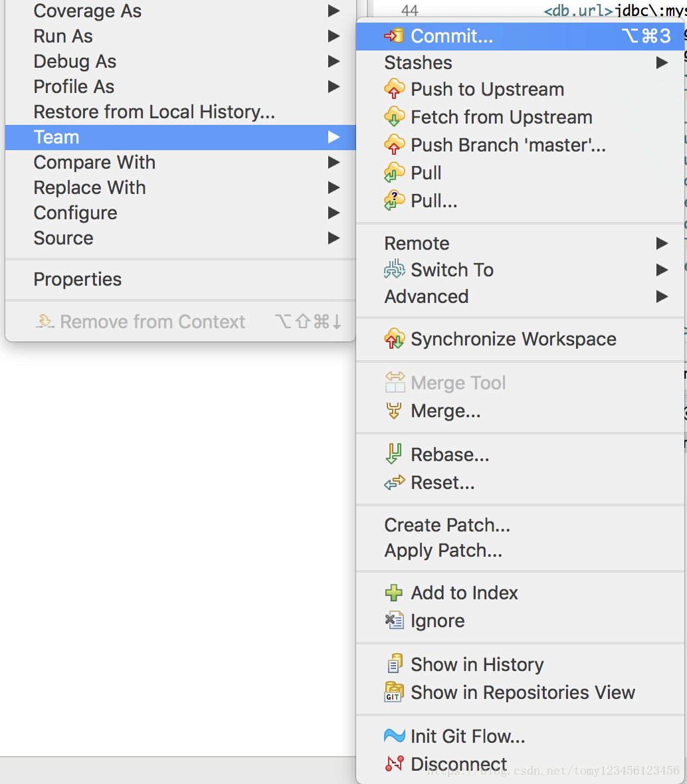Click the Add to Index plus icon

point(394,593)
